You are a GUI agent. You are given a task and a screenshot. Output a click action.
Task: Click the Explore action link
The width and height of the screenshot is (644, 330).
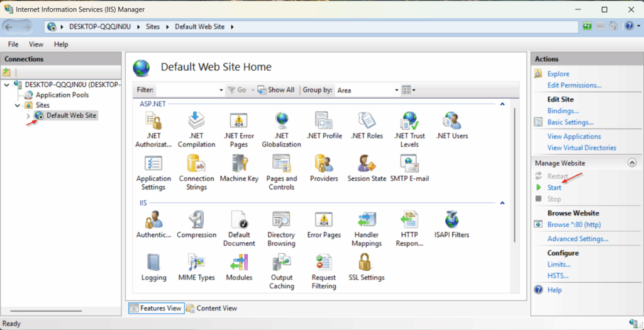pos(558,74)
